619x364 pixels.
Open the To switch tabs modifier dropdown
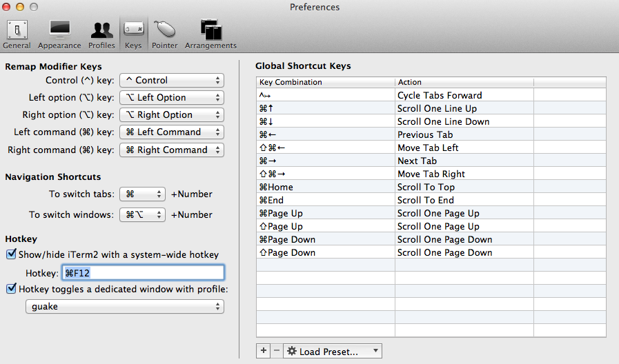coord(142,194)
